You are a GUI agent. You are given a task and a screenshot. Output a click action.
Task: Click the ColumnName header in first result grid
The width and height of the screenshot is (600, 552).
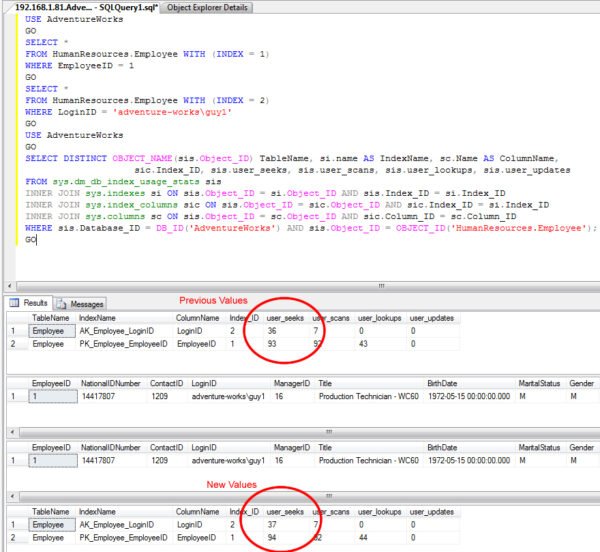coord(197,318)
